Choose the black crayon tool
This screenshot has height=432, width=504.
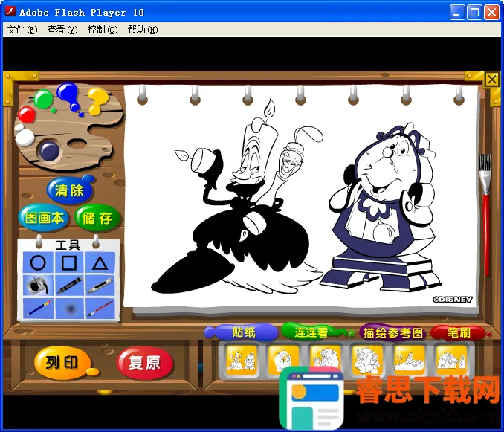[x=69, y=286]
